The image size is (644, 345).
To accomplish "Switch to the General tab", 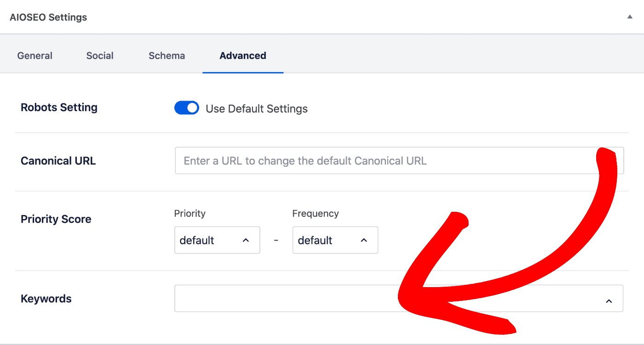I will (x=35, y=56).
